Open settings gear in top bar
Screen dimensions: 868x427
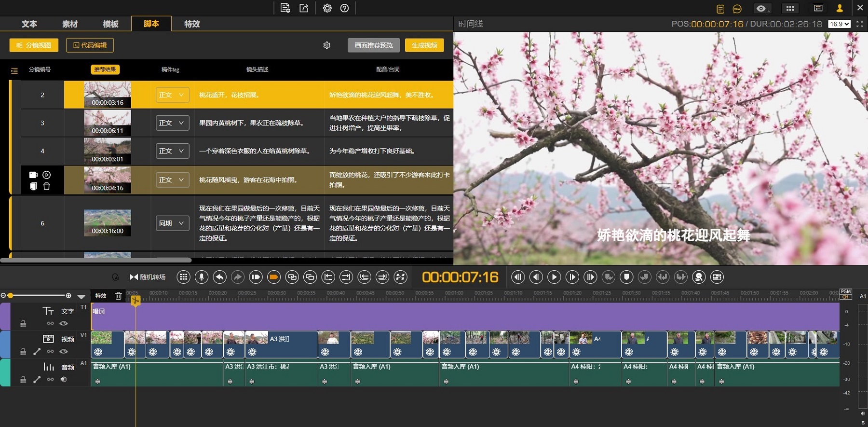pos(327,8)
